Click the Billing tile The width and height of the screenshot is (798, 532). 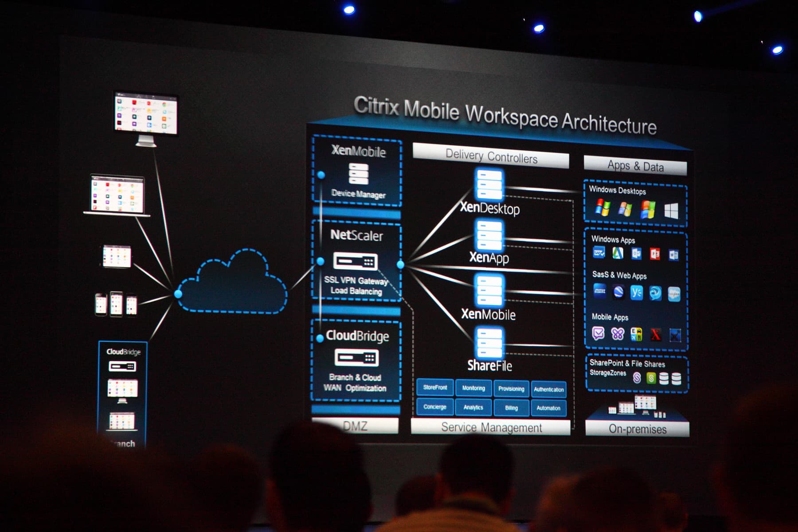tap(511, 408)
